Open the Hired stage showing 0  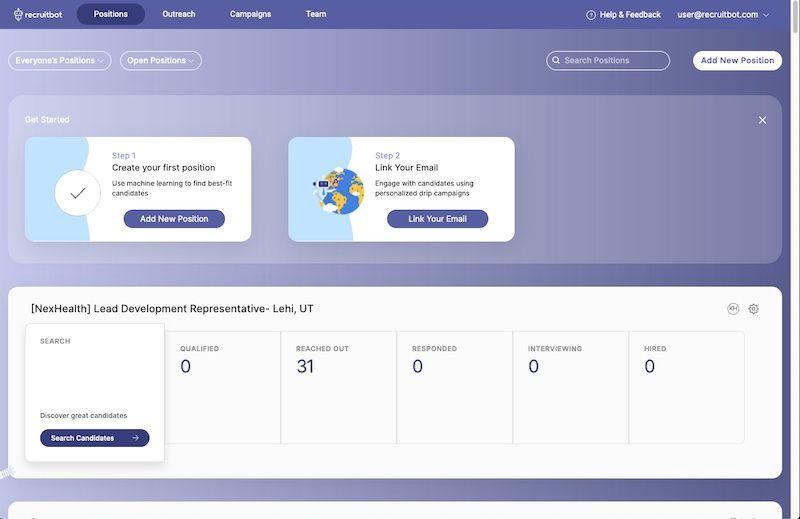coord(687,387)
